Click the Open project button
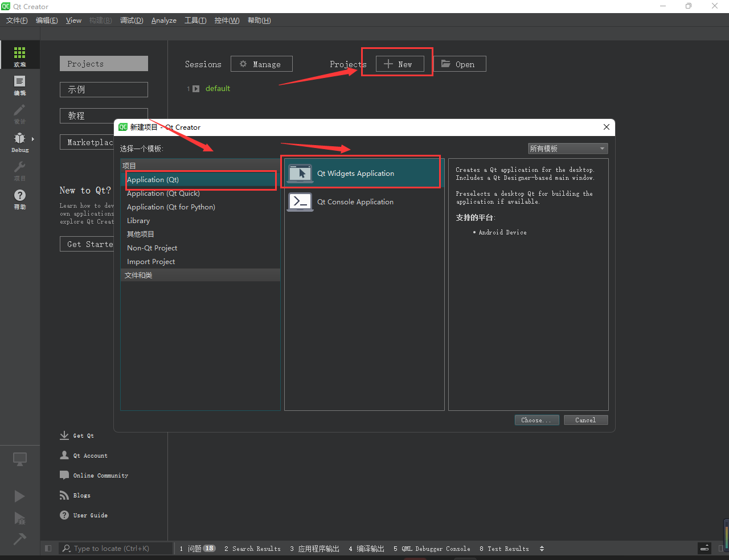 point(460,64)
